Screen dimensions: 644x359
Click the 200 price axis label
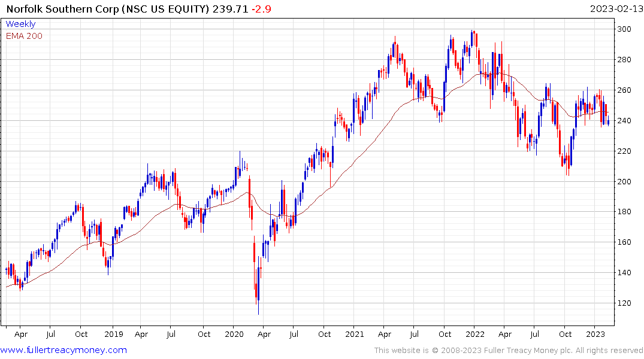pos(624,181)
